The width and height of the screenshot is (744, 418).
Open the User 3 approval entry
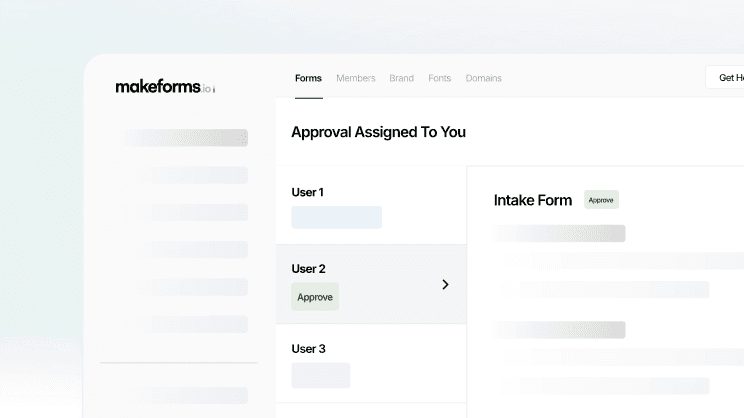click(308, 349)
